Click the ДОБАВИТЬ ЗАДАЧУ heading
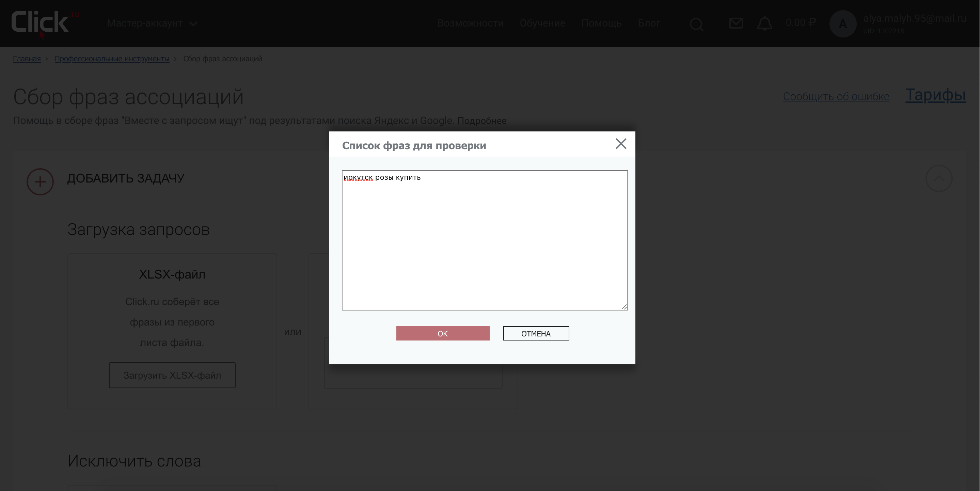This screenshot has height=491, width=980. [x=126, y=178]
